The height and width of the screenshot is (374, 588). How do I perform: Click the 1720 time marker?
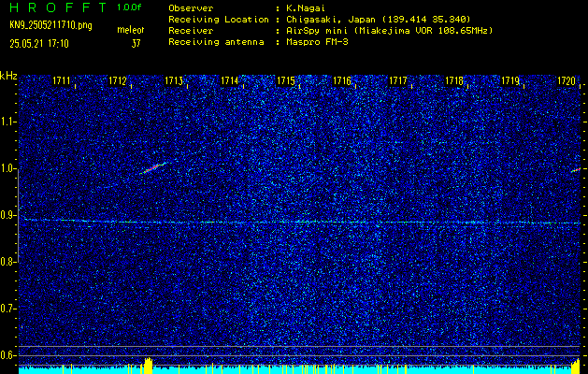click(566, 80)
